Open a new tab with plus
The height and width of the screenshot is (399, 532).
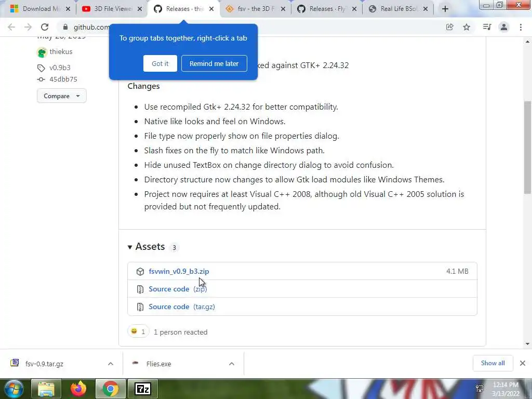coord(445,9)
